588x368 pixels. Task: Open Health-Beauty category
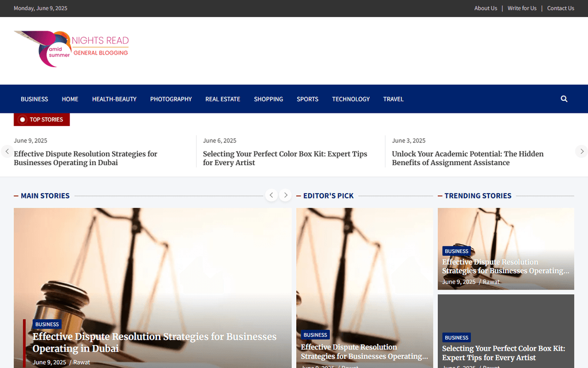click(x=114, y=99)
